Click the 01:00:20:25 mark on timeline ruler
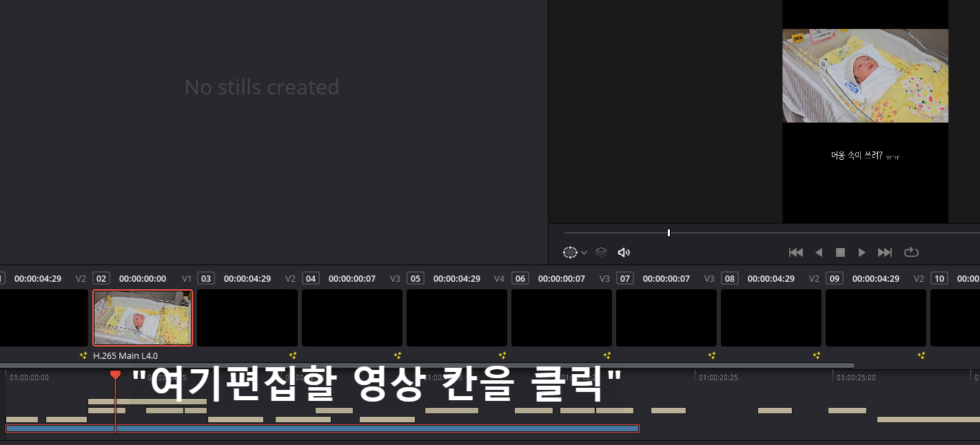This screenshot has height=445, width=980. pyautogui.click(x=719, y=377)
